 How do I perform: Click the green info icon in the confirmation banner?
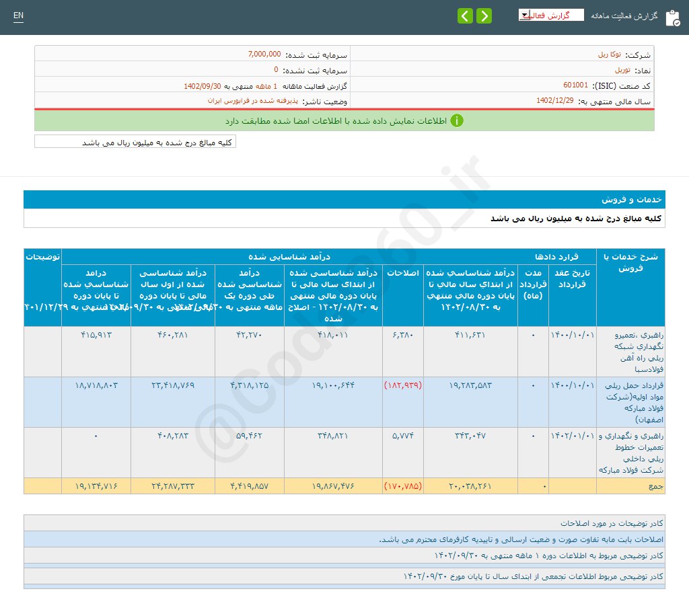[458, 121]
